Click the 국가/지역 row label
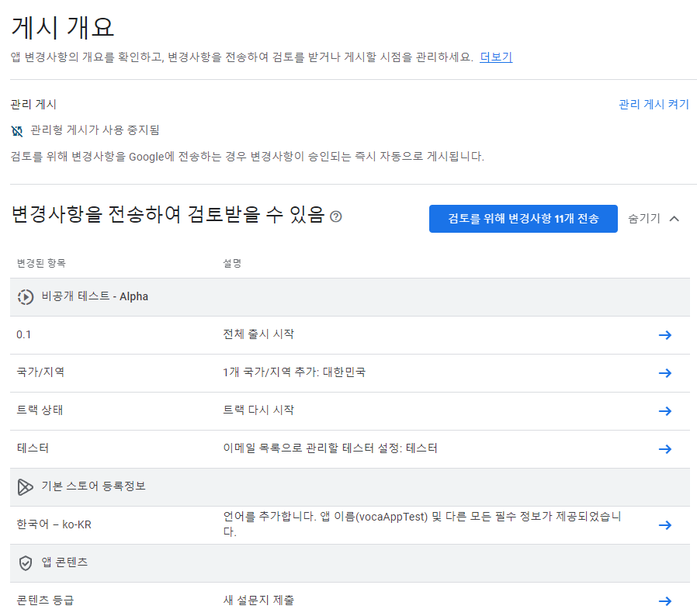The width and height of the screenshot is (697, 616). click(40, 372)
